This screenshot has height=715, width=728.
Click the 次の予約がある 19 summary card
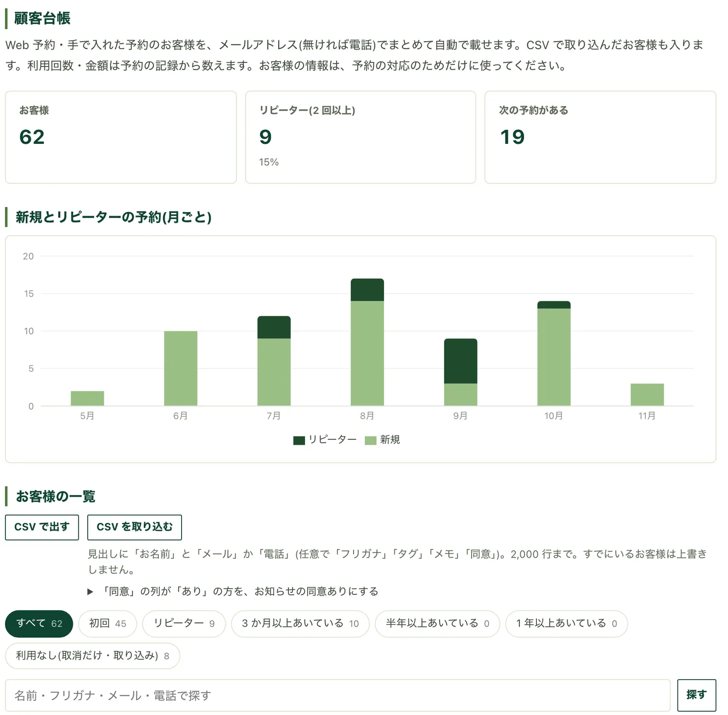600,137
